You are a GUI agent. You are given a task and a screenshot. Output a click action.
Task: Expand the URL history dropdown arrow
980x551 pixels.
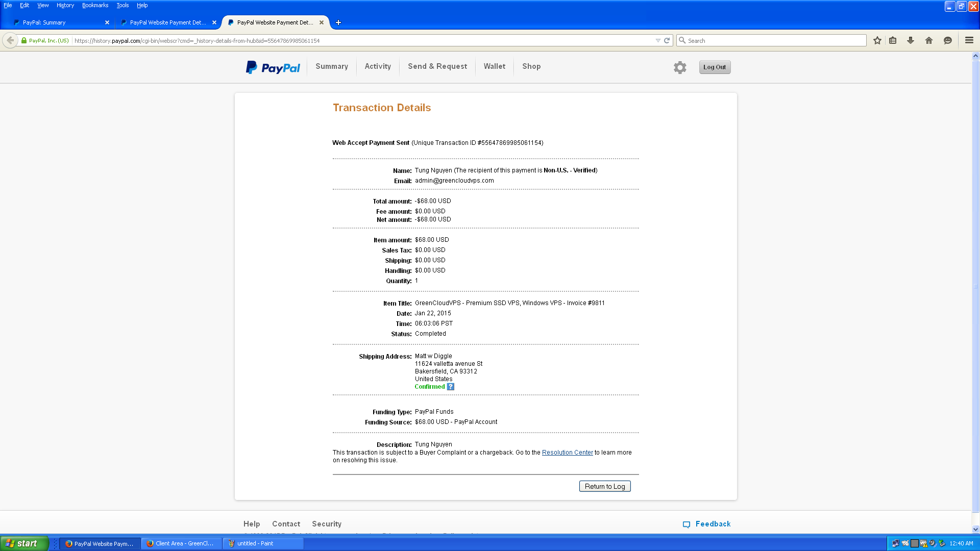click(658, 41)
